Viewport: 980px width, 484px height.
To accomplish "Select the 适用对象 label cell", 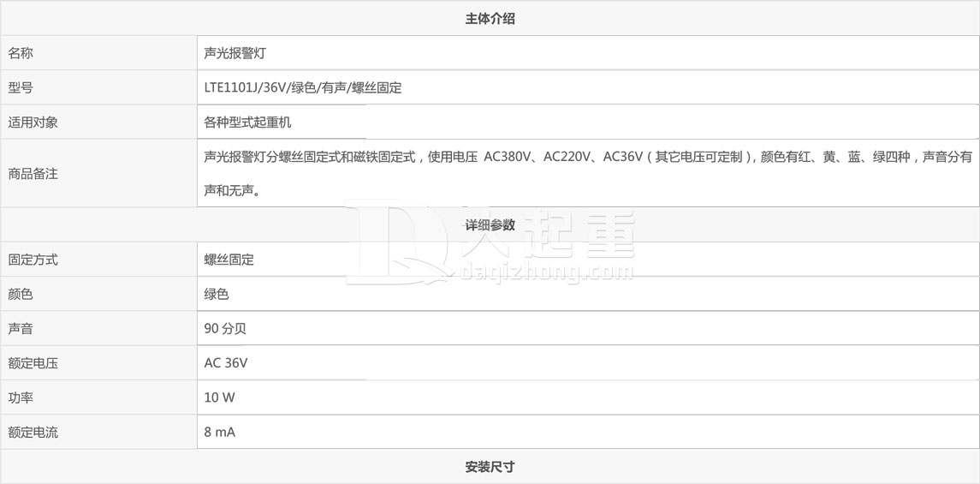I will pyautogui.click(x=98, y=122).
